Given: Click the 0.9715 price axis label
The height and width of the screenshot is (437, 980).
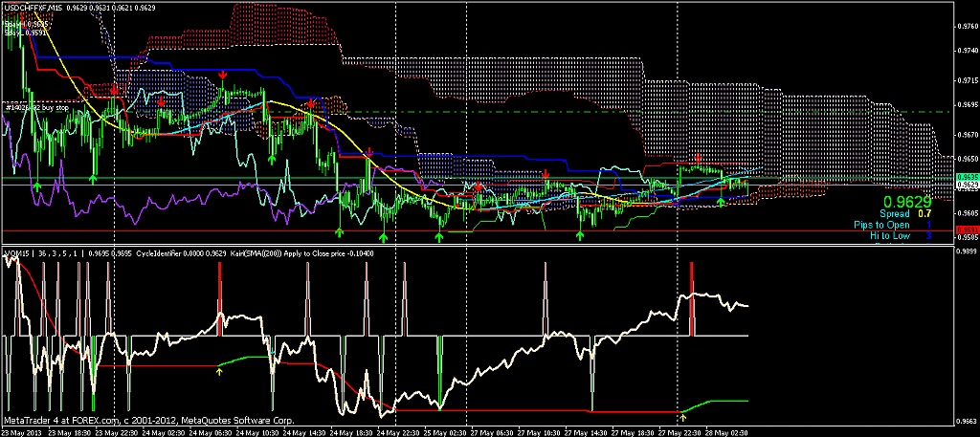Looking at the screenshot, I should pyautogui.click(x=968, y=81).
